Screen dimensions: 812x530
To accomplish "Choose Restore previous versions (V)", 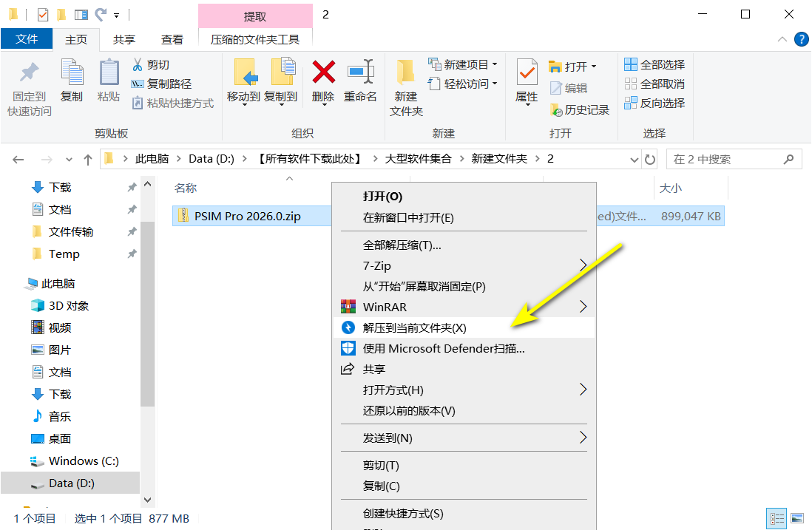I will pyautogui.click(x=464, y=411).
